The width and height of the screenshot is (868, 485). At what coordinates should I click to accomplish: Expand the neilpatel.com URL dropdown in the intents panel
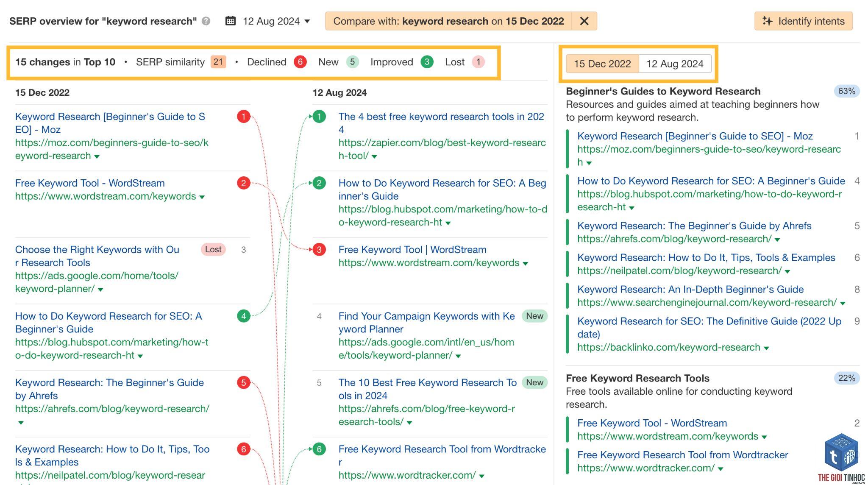[787, 272]
